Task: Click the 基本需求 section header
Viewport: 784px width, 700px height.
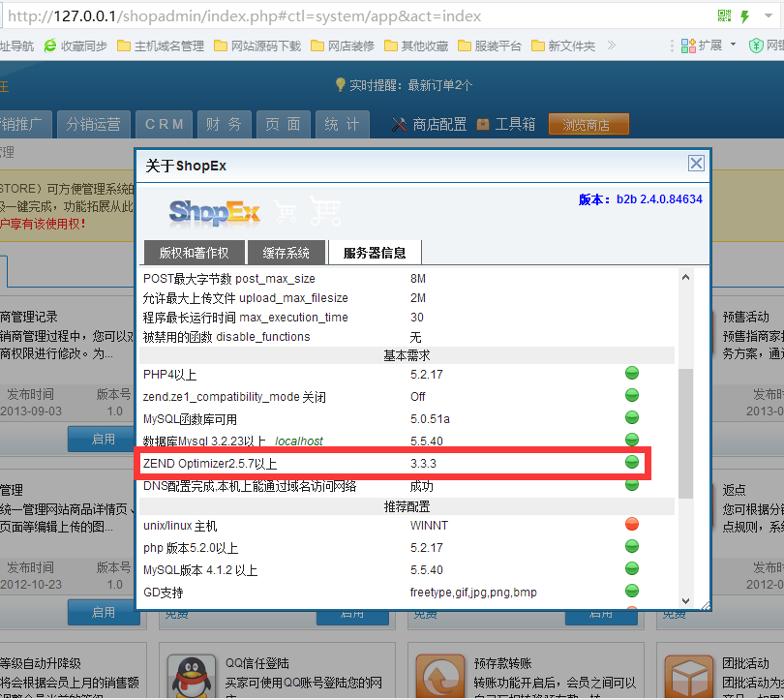Action: point(407,355)
